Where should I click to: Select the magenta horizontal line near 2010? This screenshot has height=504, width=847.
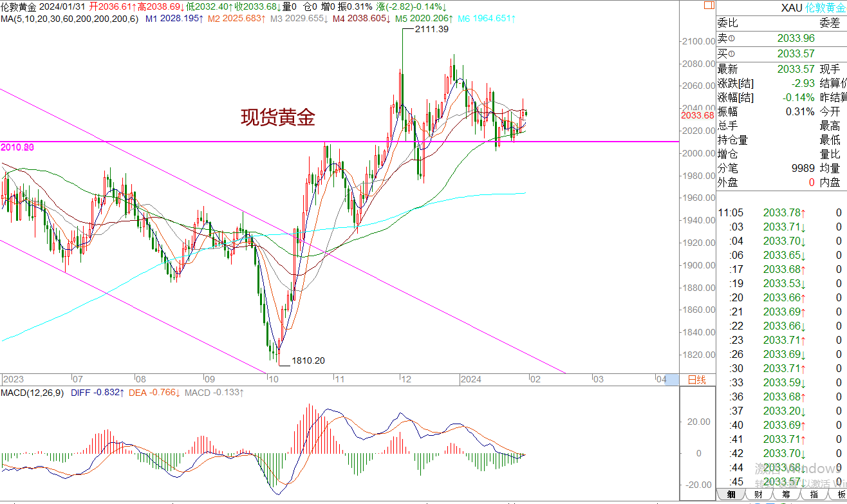(339, 141)
